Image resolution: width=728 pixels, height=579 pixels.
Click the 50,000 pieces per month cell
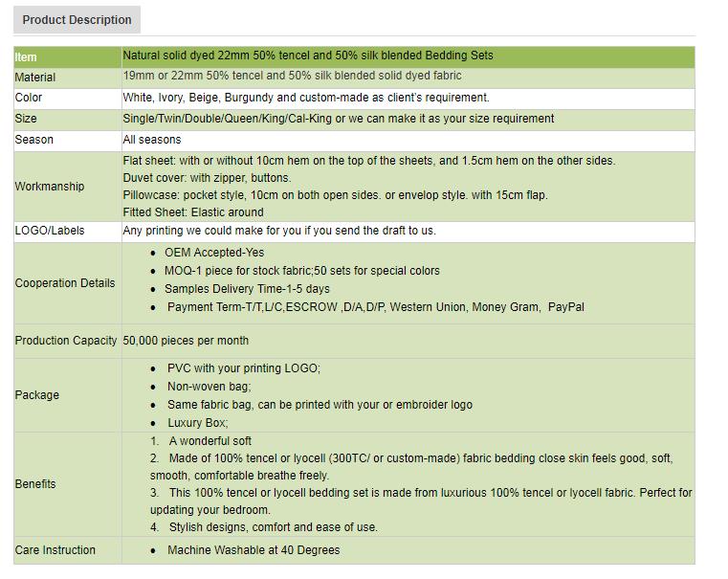click(186, 341)
